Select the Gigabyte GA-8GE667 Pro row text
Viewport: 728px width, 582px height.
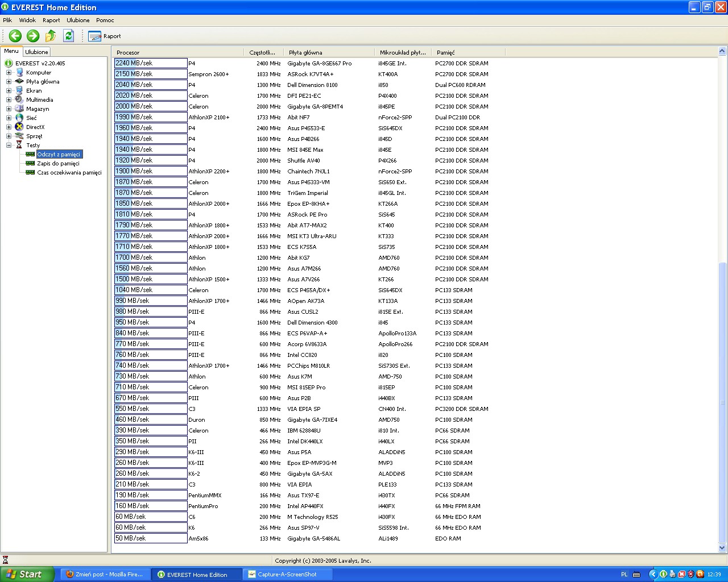(320, 63)
